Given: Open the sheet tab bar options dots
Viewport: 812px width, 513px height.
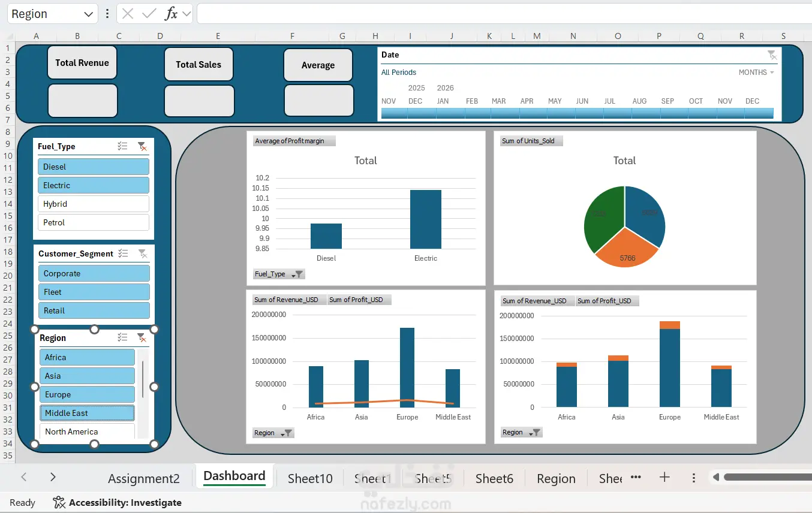Looking at the screenshot, I should 694,478.
